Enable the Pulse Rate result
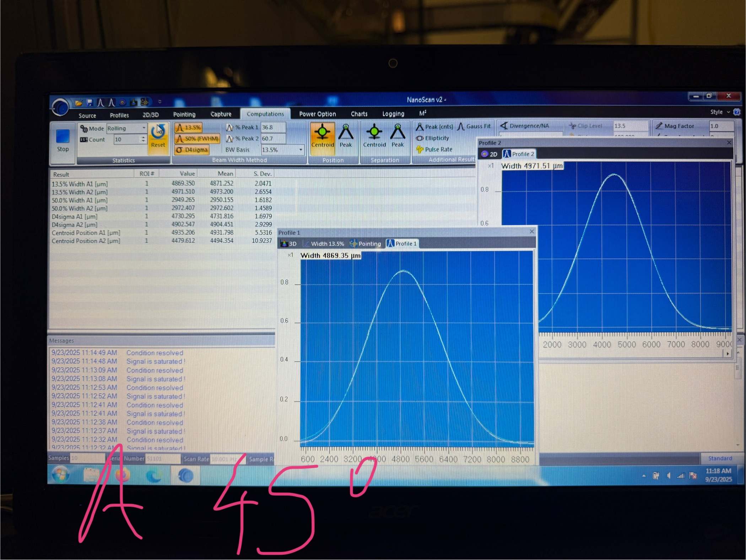746x560 pixels. coord(438,150)
